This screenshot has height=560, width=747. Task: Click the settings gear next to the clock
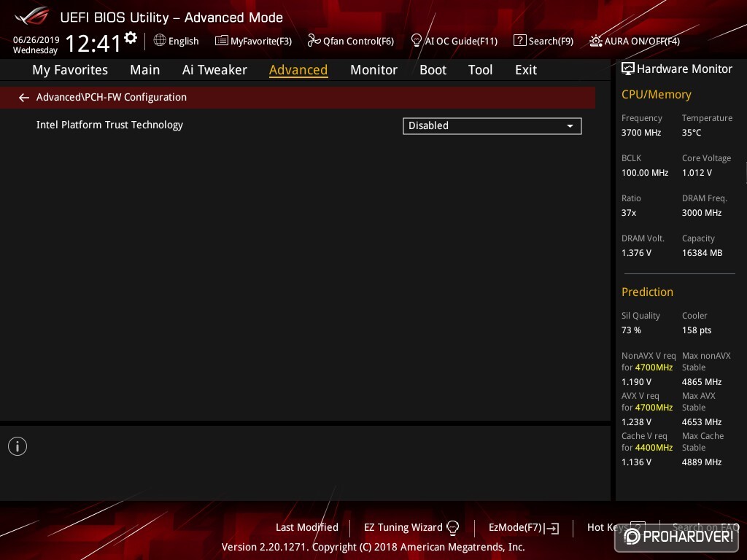[x=131, y=38]
